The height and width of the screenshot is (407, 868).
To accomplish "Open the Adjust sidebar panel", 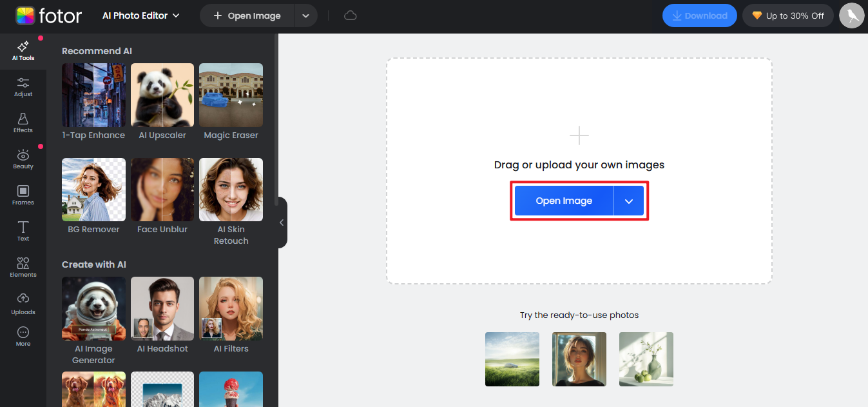I will [x=23, y=87].
